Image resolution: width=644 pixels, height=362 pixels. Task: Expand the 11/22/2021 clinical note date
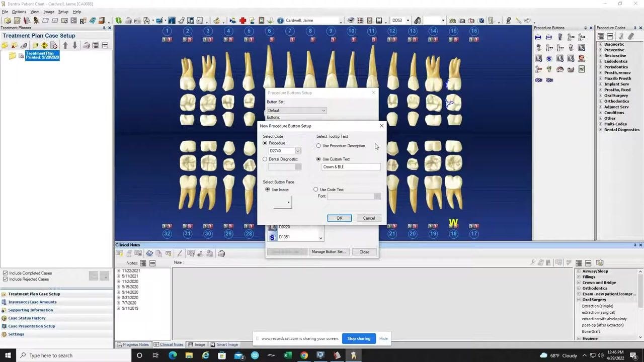tap(118, 270)
